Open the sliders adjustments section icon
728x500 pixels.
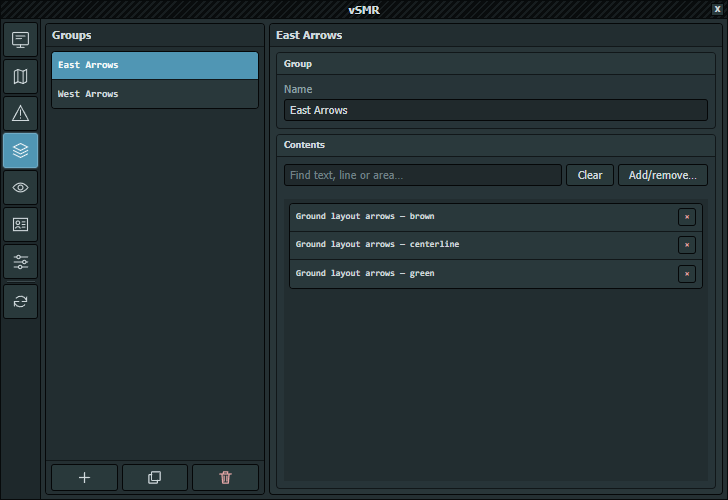tap(20, 262)
